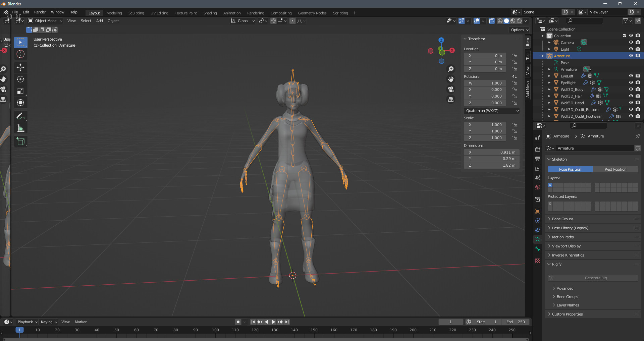Click the Rest Position button

(615, 169)
